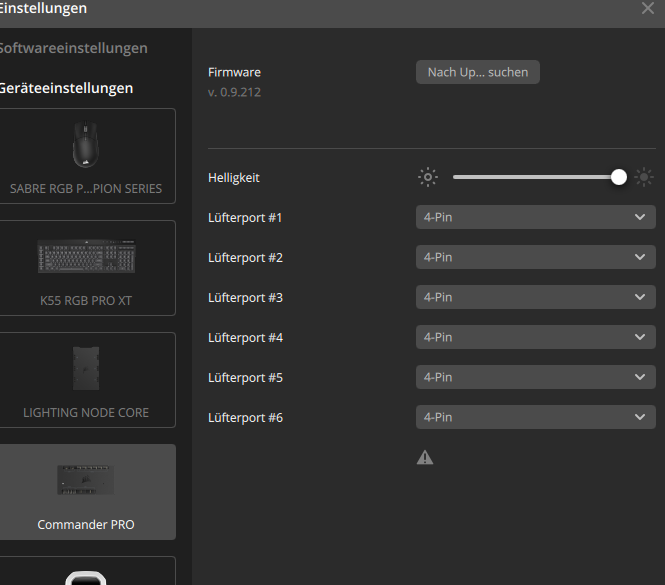Open the Lüfterport #6 dropdown
665x585 pixels.
click(x=536, y=417)
